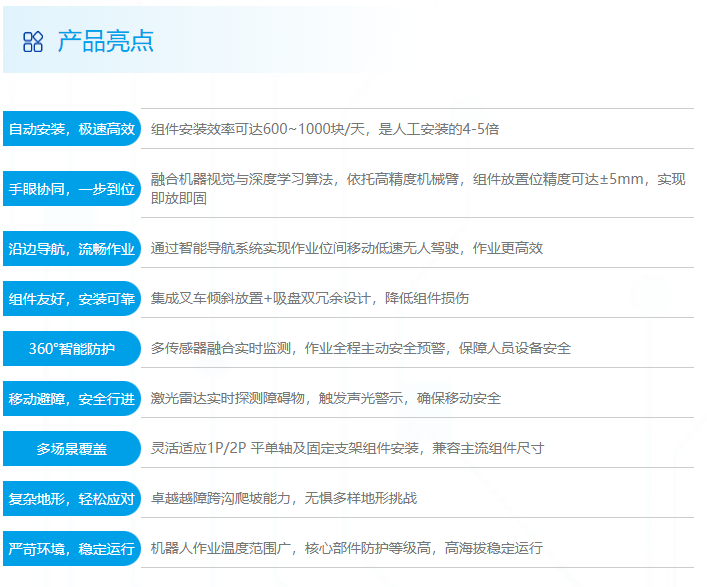Screen dimensions: 707x587
Task: Click the 组件友好，安装可靠 label
Action: tap(71, 299)
